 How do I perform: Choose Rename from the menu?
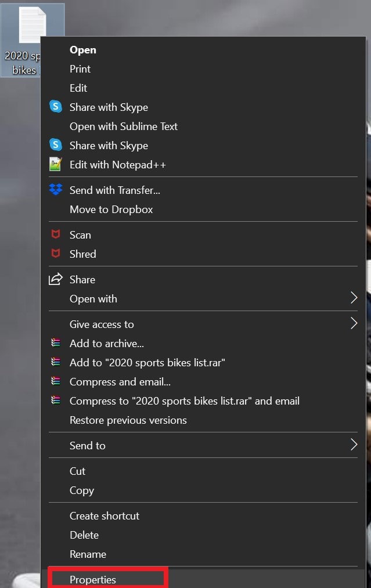click(88, 554)
